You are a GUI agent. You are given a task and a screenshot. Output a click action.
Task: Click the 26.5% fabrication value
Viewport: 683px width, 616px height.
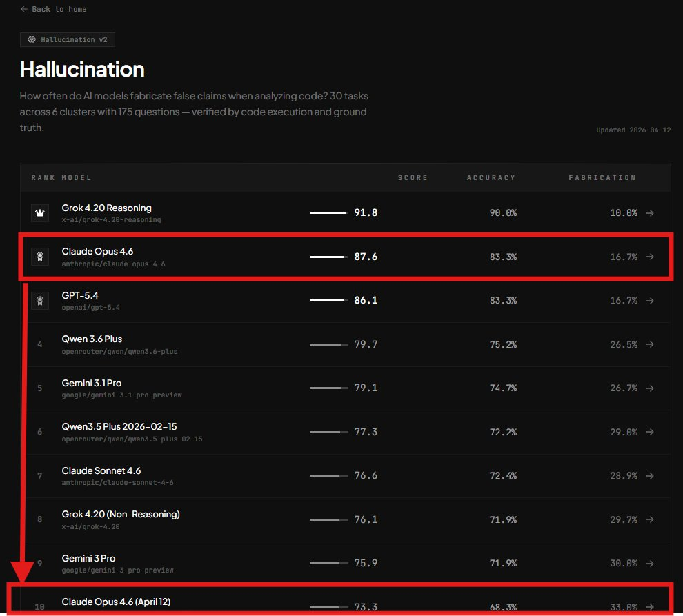(x=624, y=344)
